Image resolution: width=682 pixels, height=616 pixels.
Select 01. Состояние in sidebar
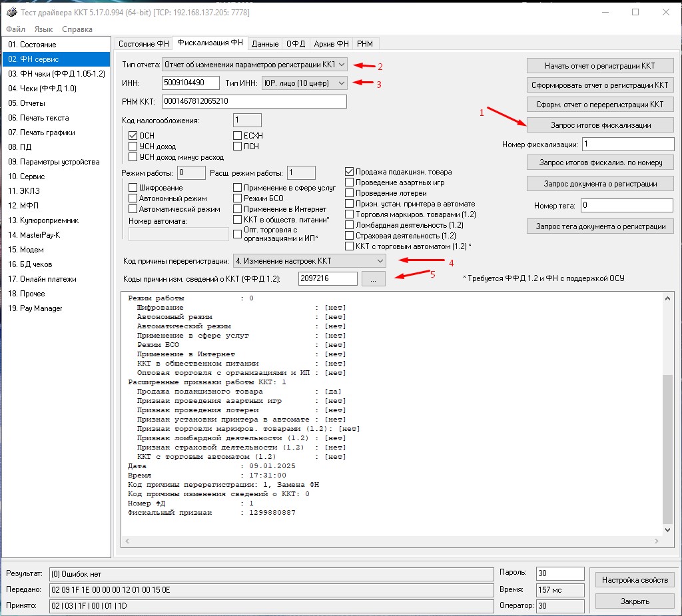[57, 45]
